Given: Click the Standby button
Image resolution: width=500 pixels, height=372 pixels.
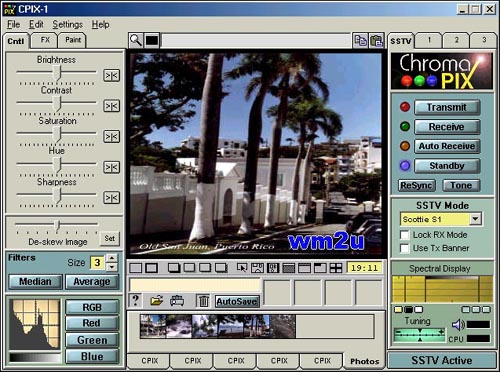Looking at the screenshot, I should 447,166.
